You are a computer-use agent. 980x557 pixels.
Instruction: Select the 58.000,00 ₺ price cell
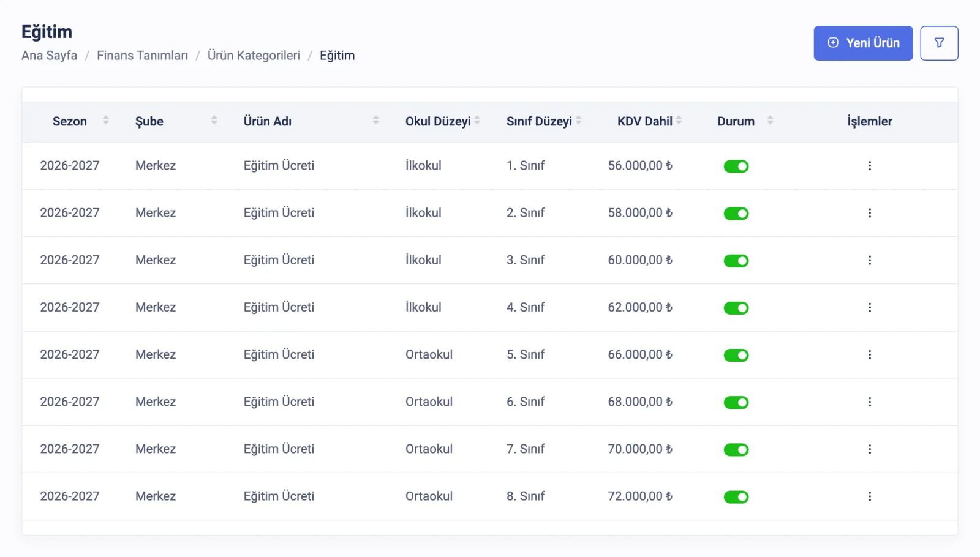640,213
